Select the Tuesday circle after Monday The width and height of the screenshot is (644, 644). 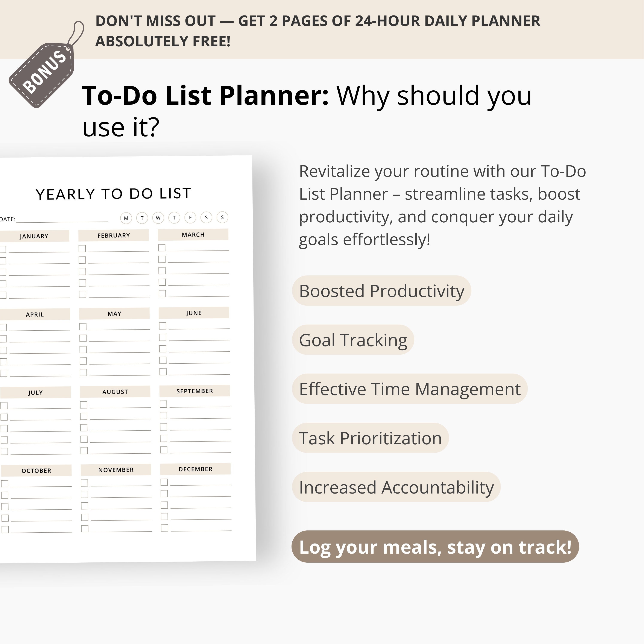click(142, 218)
